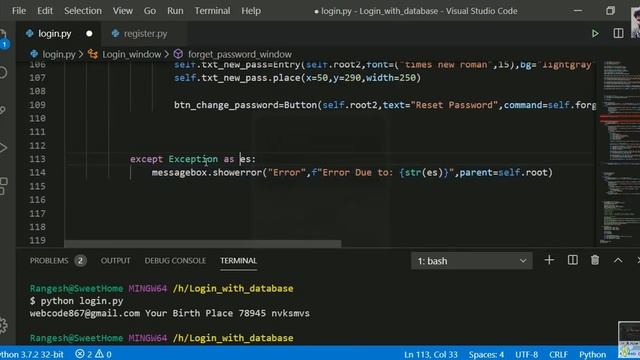640x360 pixels.
Task: Open the Manage gear icon
Action: [x=4, y=325]
